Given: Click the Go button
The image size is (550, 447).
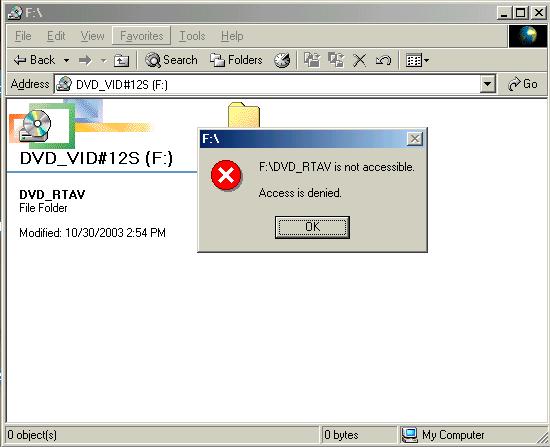Looking at the screenshot, I should click(x=523, y=84).
